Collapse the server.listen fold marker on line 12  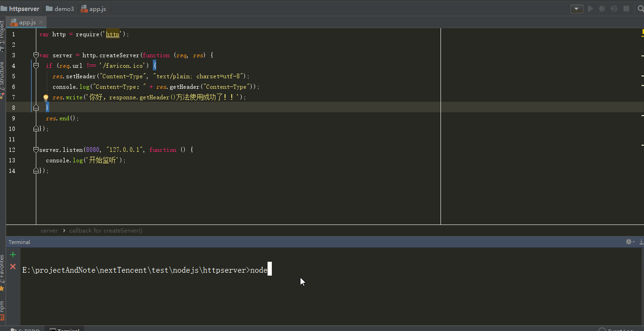pyautogui.click(x=36, y=150)
